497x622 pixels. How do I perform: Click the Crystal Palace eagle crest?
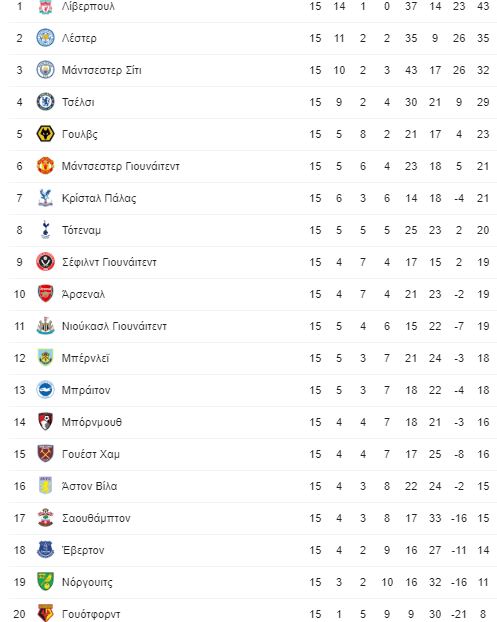pyautogui.click(x=45, y=198)
